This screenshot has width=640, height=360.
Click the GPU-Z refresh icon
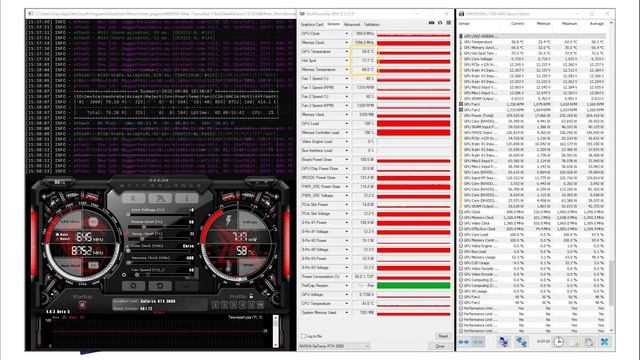(x=440, y=23)
